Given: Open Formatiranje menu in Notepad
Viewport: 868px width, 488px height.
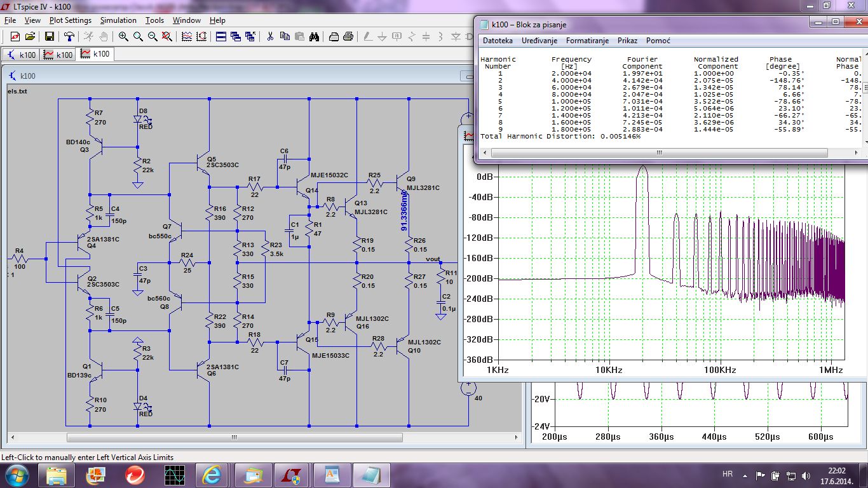Looking at the screenshot, I should click(x=587, y=41).
